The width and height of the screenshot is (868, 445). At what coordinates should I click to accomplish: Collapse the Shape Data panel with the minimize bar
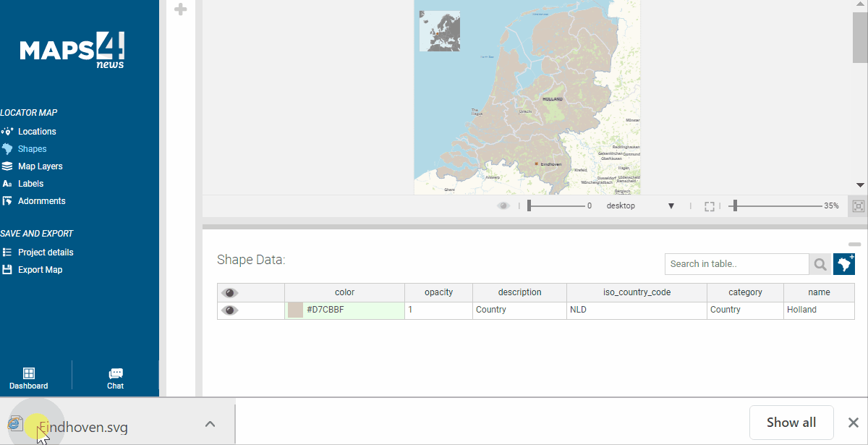854,245
